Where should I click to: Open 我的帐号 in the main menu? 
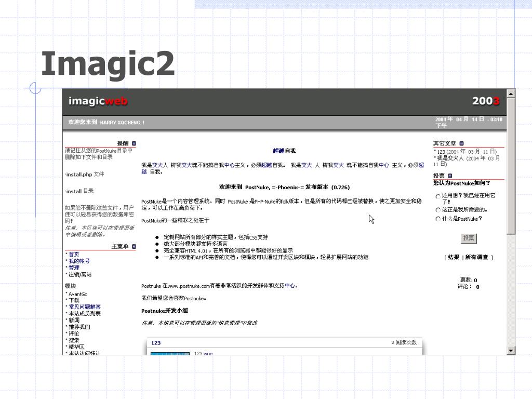click(x=79, y=261)
